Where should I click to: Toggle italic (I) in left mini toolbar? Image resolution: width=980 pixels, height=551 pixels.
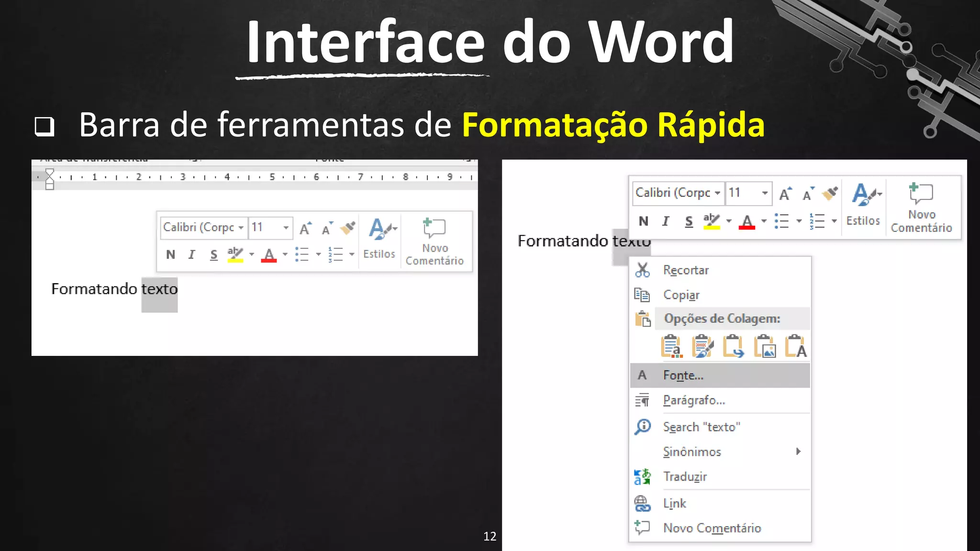coord(192,254)
